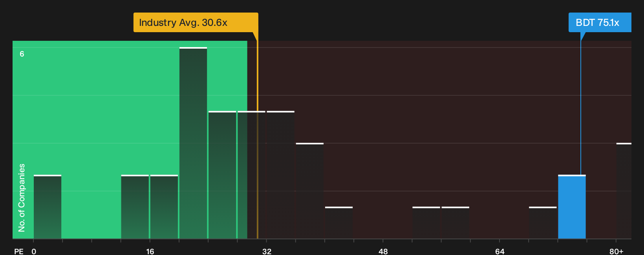This screenshot has width=644, height=255.
Task: Click the PE axis label
Action: click(19, 251)
